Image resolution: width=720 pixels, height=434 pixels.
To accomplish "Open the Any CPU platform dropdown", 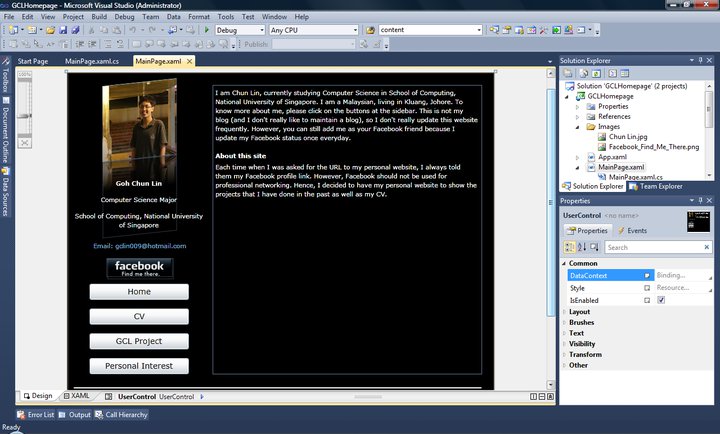I will click(313, 31).
